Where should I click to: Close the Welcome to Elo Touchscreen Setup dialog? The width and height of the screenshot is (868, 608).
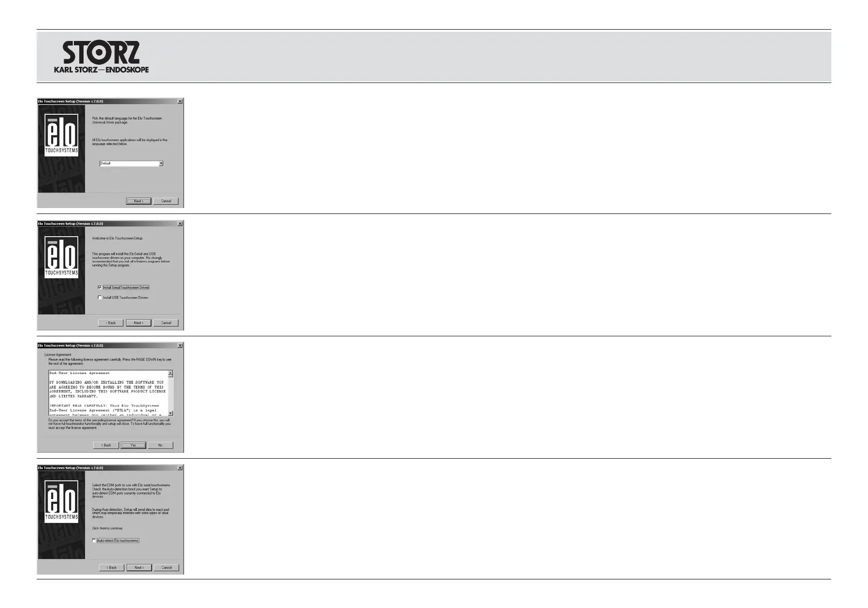pyautogui.click(x=180, y=224)
